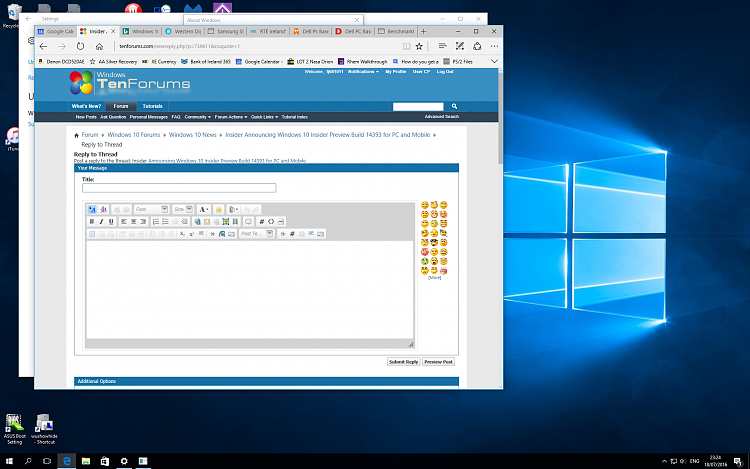Open the Tutorials forum tab
Image resolution: width=750 pixels, height=469 pixels.
pos(153,106)
